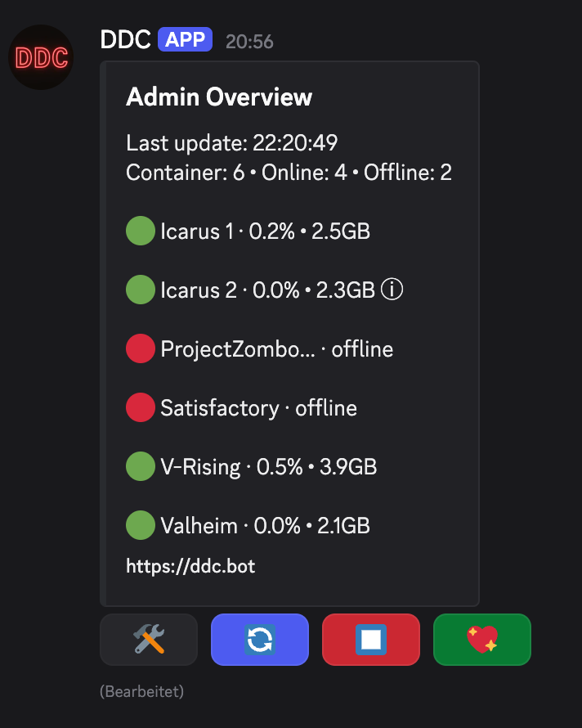Click the DDC bot avatar

(41, 57)
